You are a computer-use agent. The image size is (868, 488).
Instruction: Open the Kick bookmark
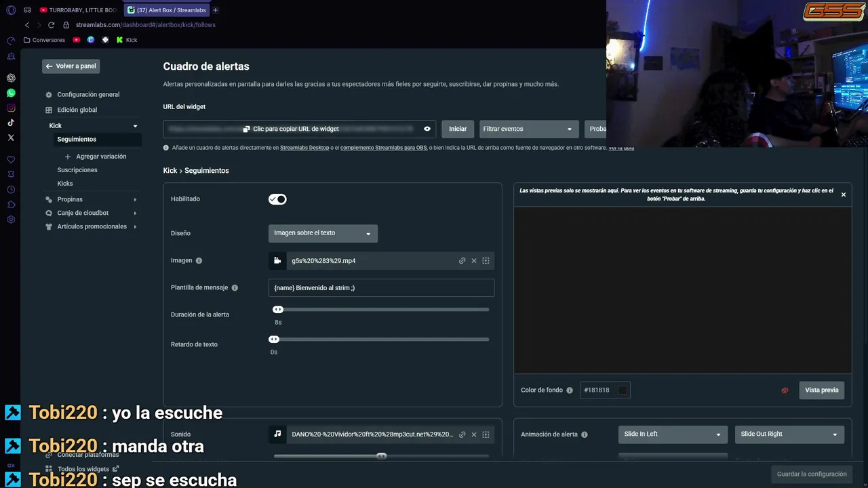(x=127, y=40)
